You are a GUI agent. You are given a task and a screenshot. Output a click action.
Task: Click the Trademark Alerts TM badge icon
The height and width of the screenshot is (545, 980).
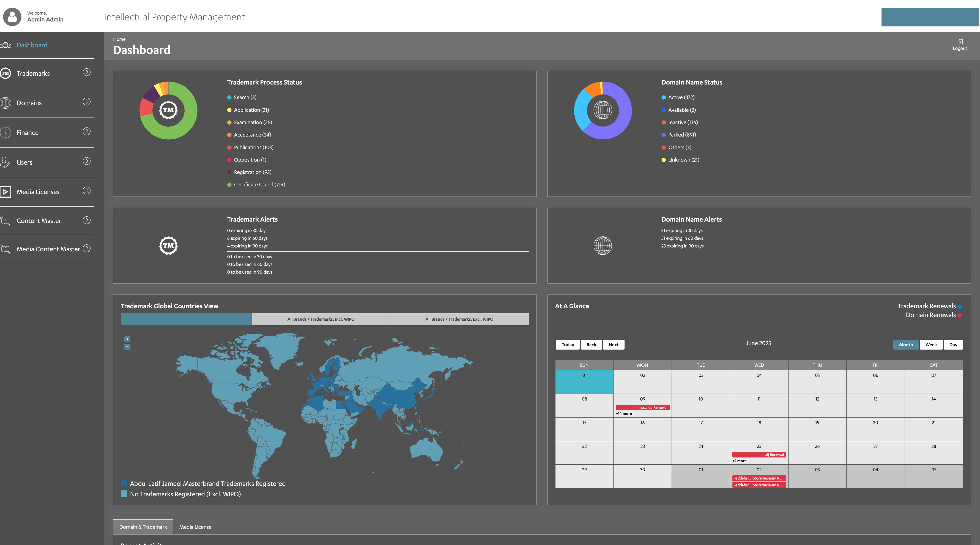[168, 246]
